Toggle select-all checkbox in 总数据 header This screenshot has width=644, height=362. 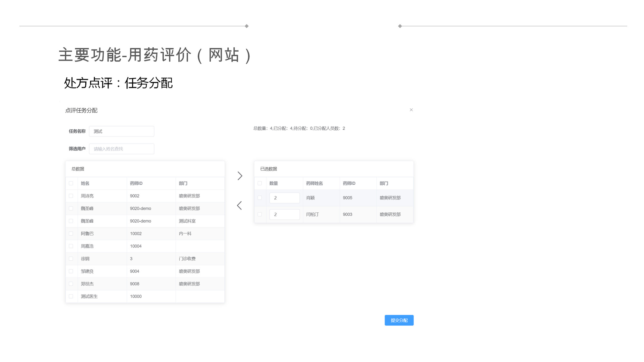71,183
